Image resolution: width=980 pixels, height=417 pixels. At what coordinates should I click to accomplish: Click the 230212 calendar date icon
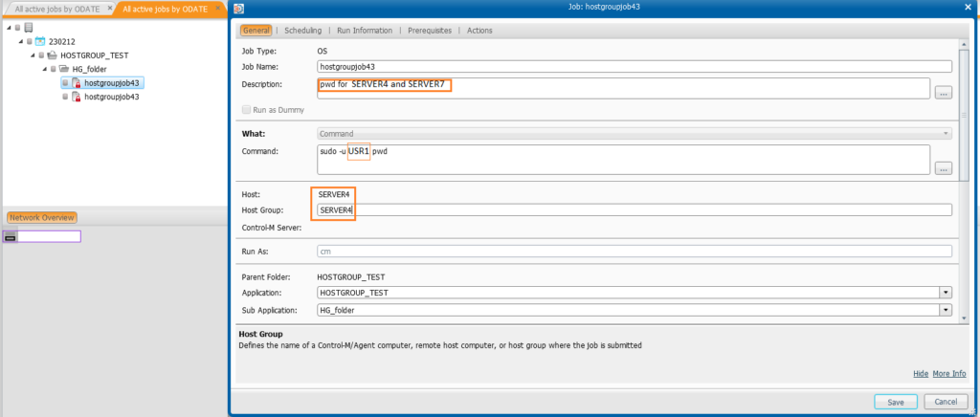click(x=40, y=41)
